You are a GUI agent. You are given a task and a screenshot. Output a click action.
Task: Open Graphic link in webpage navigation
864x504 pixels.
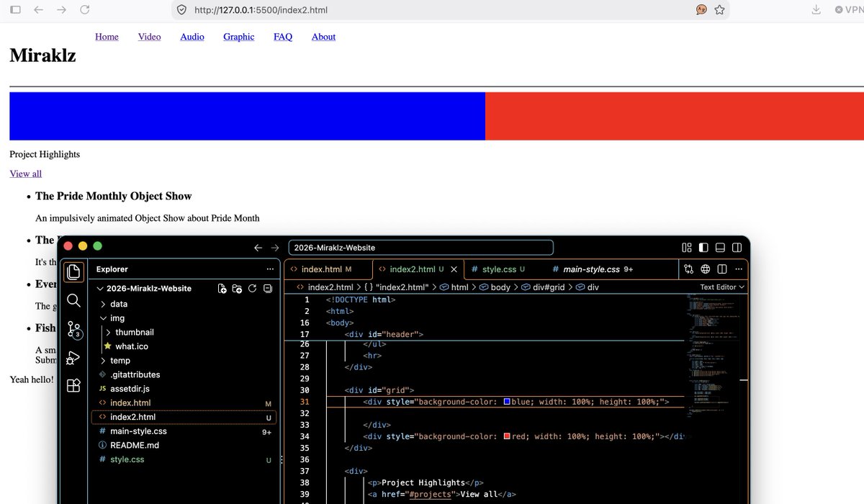(x=238, y=37)
